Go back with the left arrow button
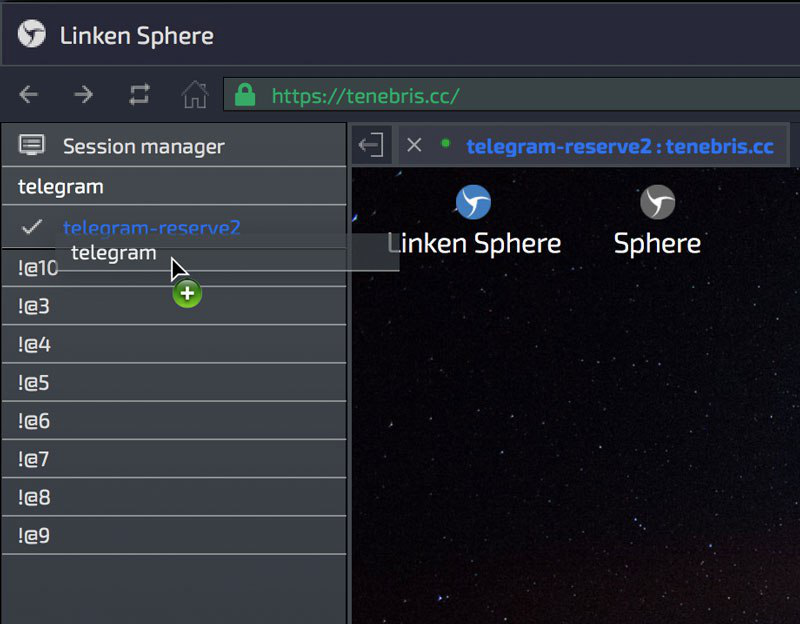 click(x=29, y=94)
